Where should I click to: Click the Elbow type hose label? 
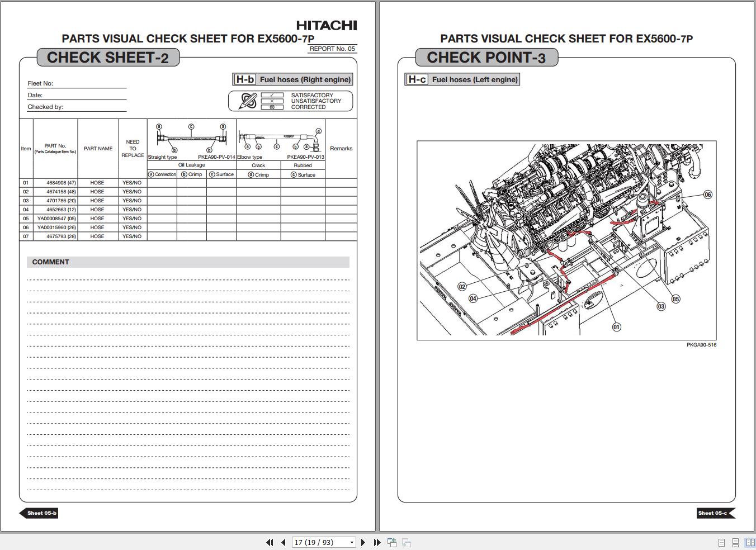[x=249, y=157]
